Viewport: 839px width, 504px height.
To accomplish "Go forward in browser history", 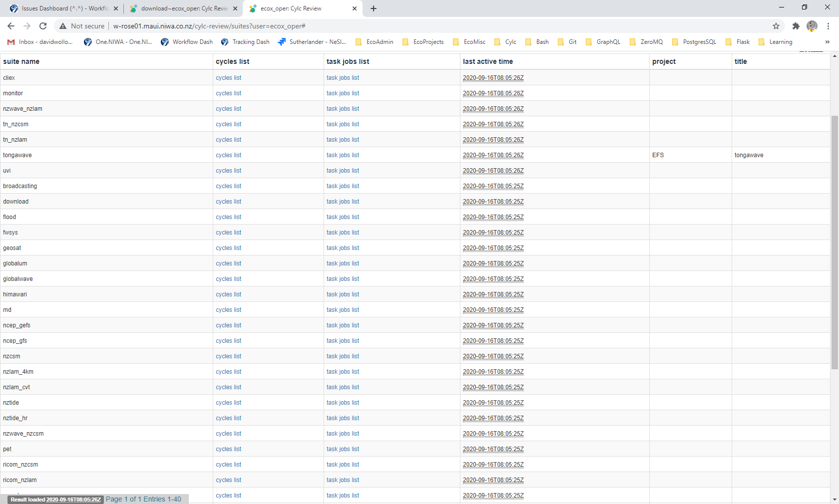I will coord(27,26).
